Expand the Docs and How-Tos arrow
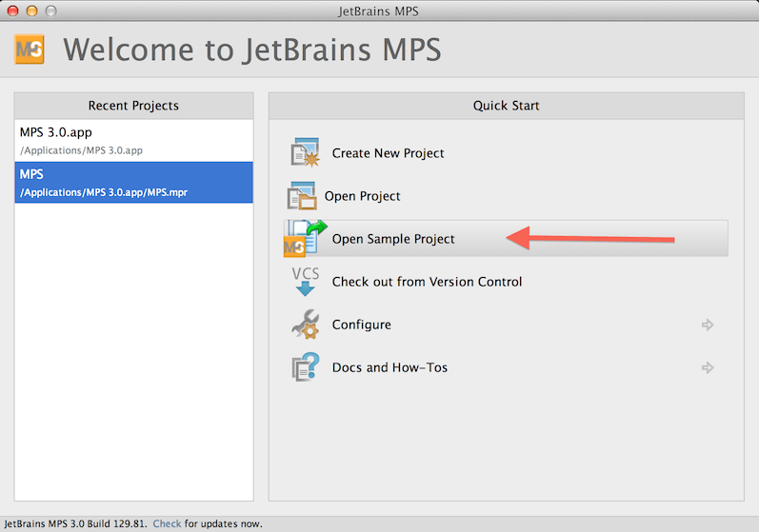 click(708, 367)
